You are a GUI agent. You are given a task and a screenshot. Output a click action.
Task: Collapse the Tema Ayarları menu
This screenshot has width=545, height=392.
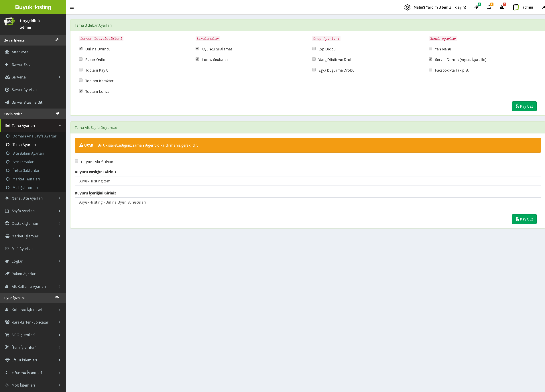coord(33,125)
